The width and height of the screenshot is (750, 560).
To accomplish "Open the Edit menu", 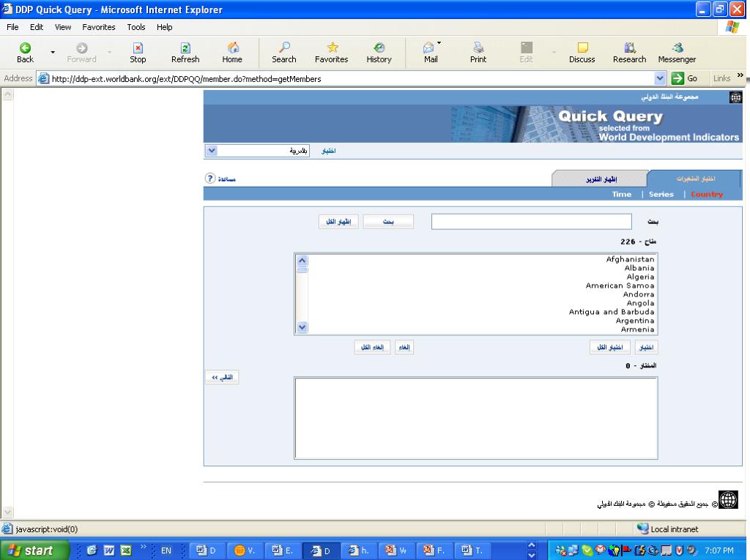I will pos(37,27).
